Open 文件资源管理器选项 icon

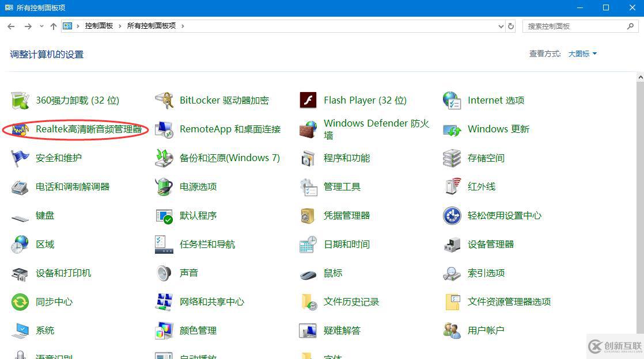click(452, 303)
